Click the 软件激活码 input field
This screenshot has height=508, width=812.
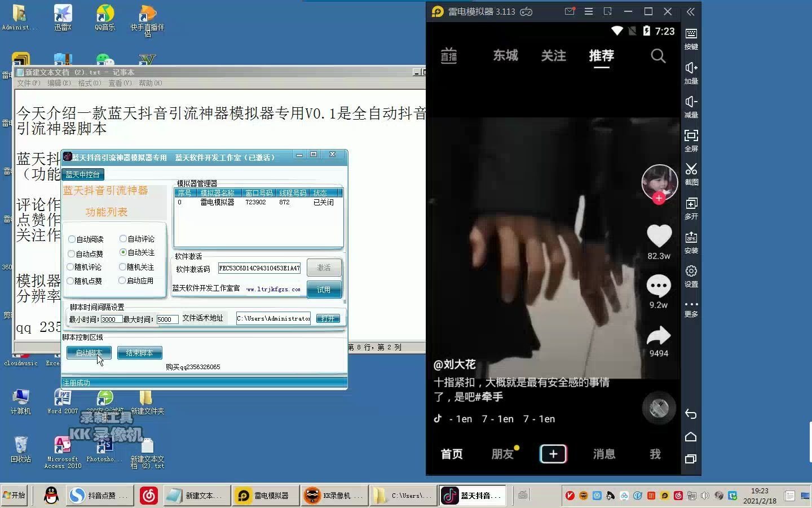coord(259,268)
